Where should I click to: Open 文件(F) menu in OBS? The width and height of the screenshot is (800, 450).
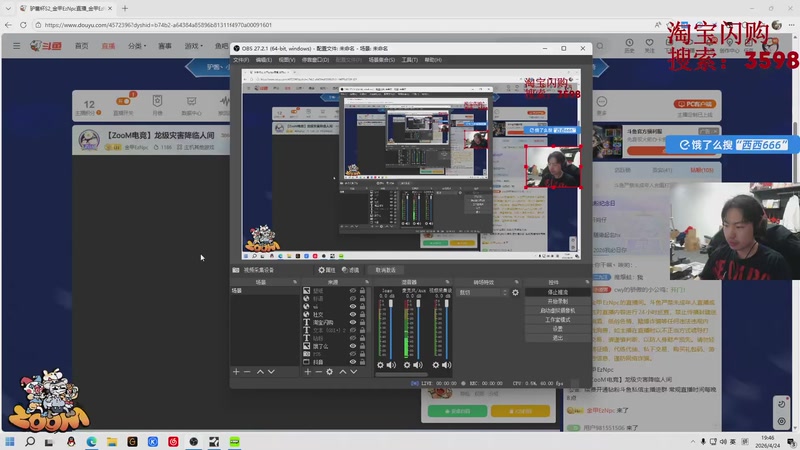point(241,60)
